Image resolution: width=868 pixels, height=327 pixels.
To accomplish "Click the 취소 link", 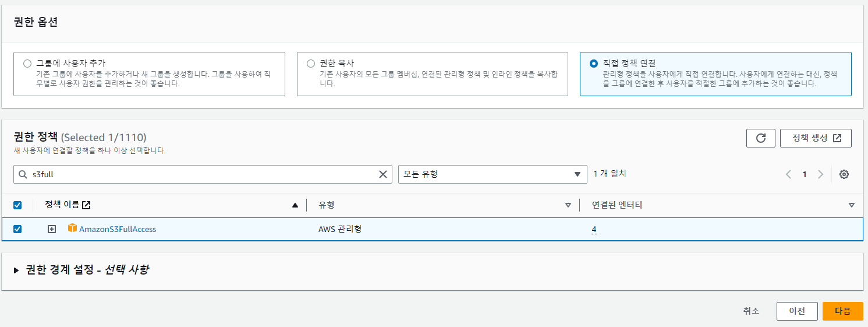I will [751, 311].
